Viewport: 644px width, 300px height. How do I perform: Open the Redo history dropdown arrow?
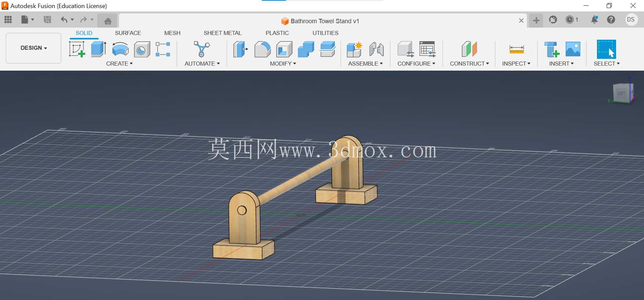click(x=92, y=20)
